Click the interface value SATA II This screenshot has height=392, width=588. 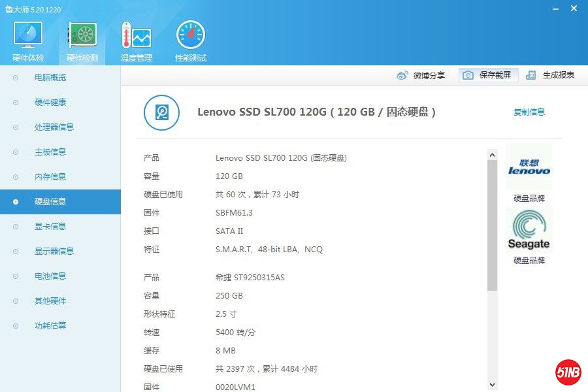229,231
